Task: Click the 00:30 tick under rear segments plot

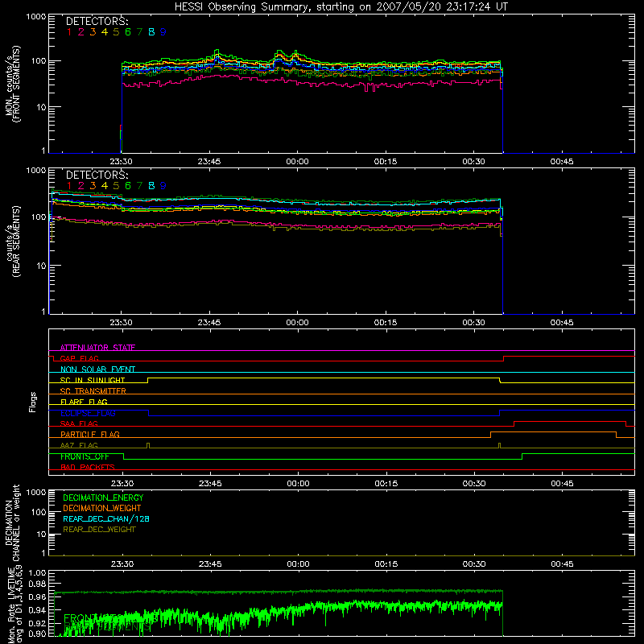Action: (473, 323)
